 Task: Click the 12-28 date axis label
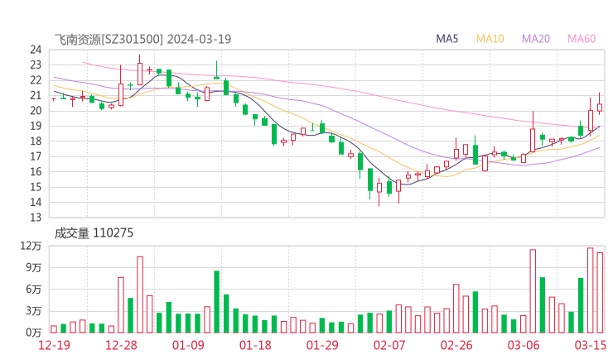coord(121,345)
